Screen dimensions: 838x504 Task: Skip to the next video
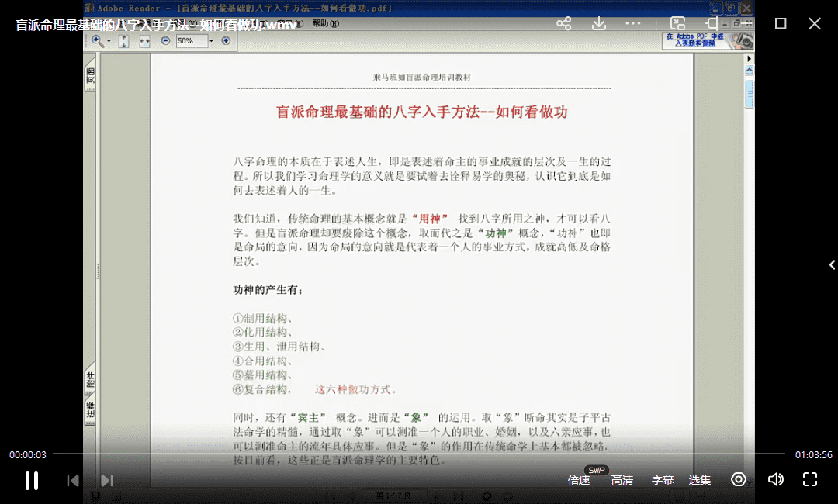(x=107, y=481)
